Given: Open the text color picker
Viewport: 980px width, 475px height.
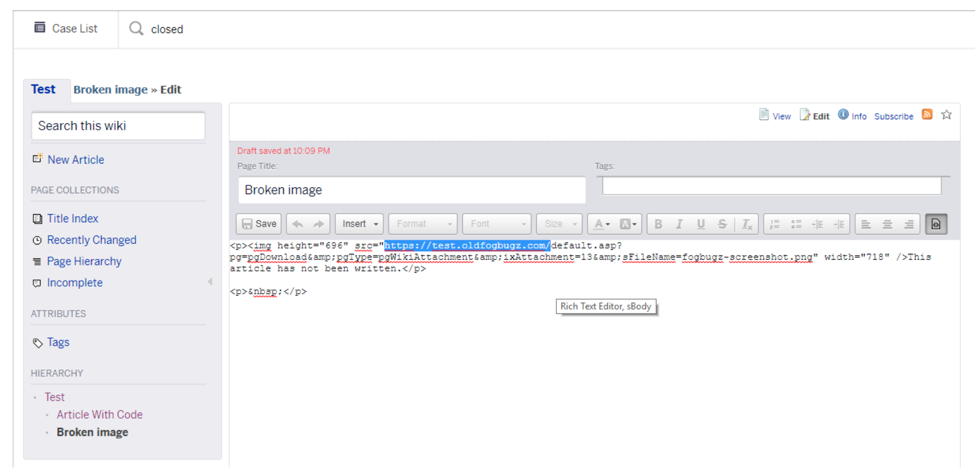Looking at the screenshot, I should coord(602,224).
